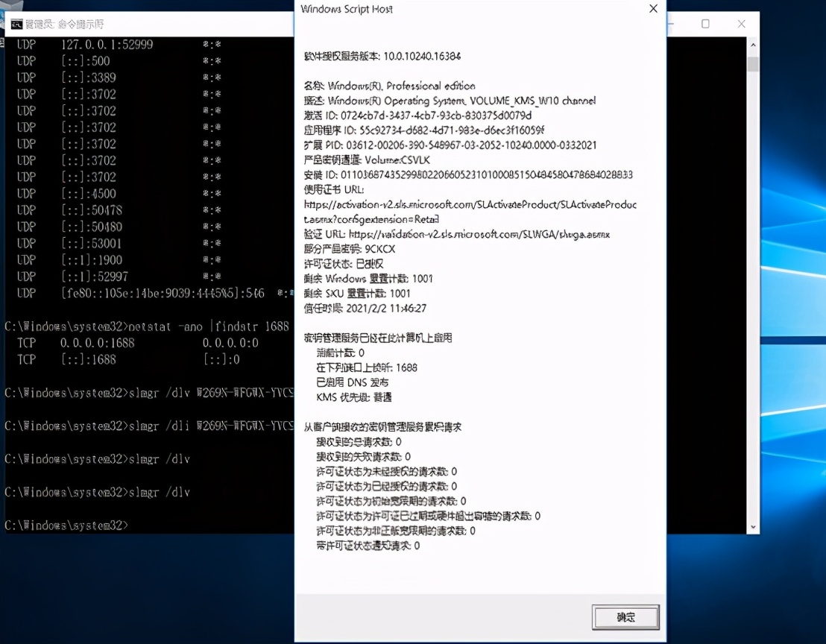Click the minimize icon of the Command Prompt window
The height and width of the screenshot is (644, 826).
tap(669, 24)
